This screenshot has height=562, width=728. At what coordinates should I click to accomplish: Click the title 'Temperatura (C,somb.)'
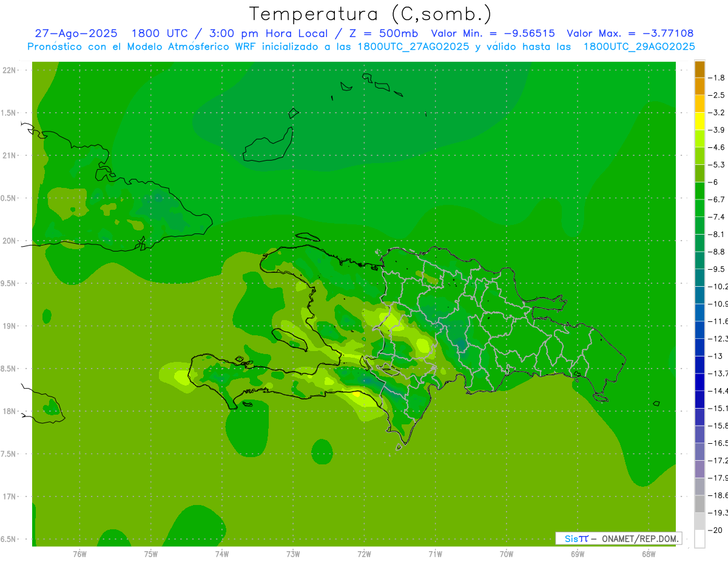370,14
